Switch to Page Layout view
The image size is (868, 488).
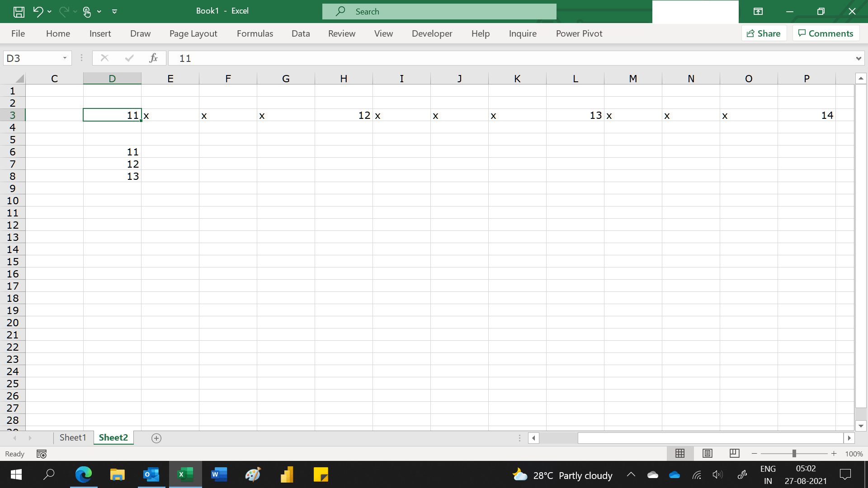click(707, 453)
